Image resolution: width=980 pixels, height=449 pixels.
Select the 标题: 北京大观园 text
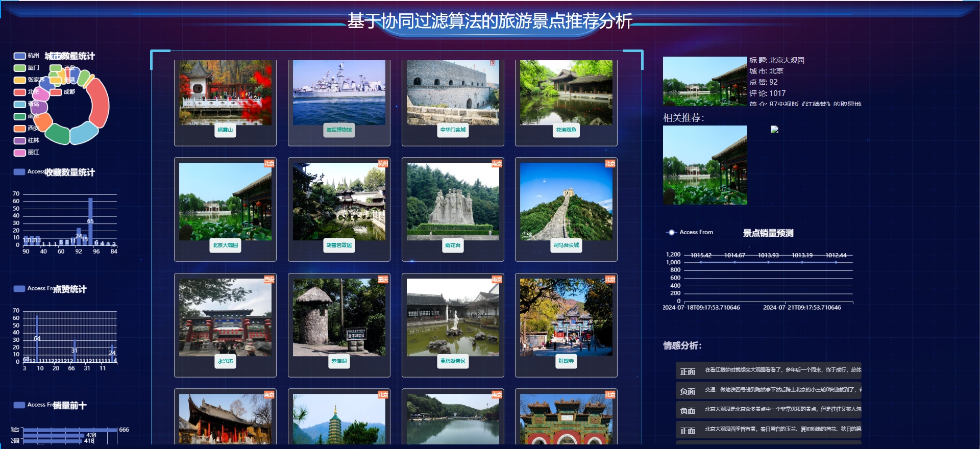coord(777,60)
